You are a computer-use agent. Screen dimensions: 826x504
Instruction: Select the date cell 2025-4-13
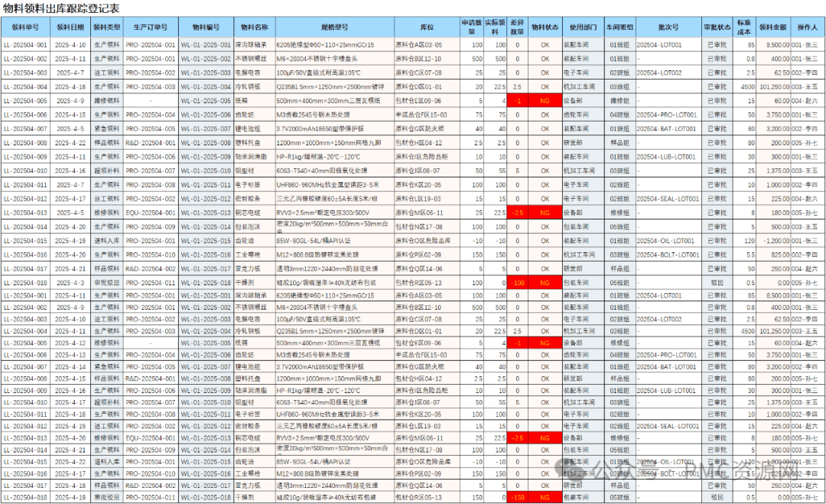[70, 355]
